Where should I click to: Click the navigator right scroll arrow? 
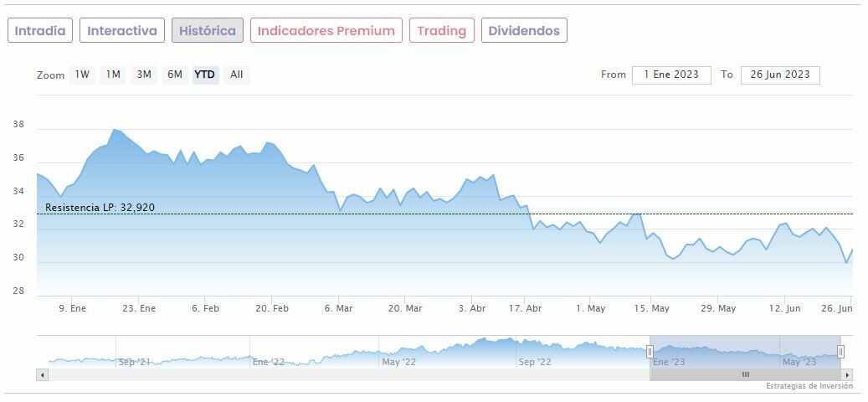[x=847, y=375]
